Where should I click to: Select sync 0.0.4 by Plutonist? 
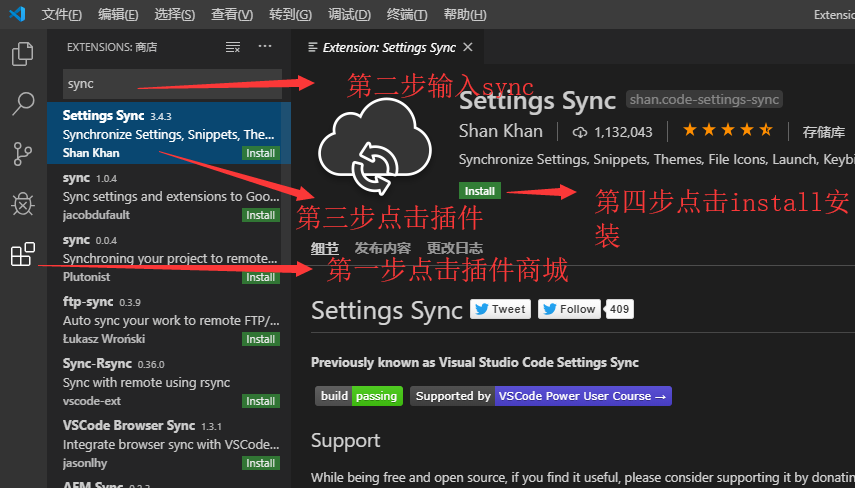click(168, 257)
